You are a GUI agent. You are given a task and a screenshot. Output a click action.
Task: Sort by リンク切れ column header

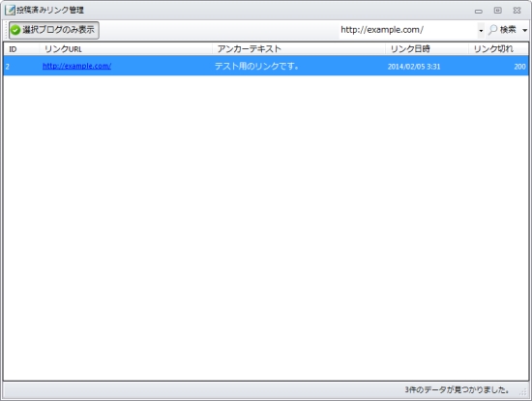click(498, 49)
